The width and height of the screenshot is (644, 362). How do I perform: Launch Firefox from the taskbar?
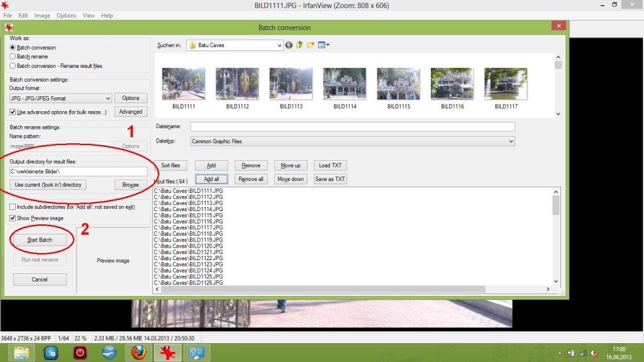coord(139,353)
